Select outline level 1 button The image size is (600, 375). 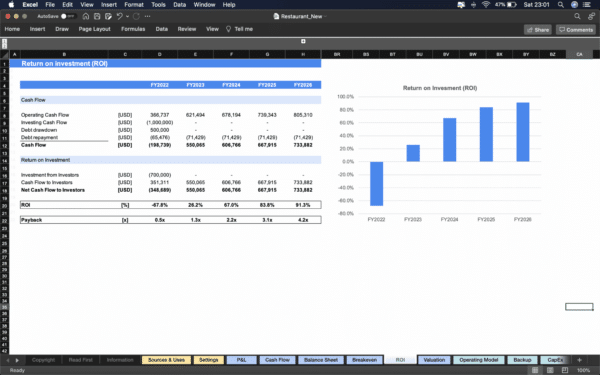[x=4, y=41]
